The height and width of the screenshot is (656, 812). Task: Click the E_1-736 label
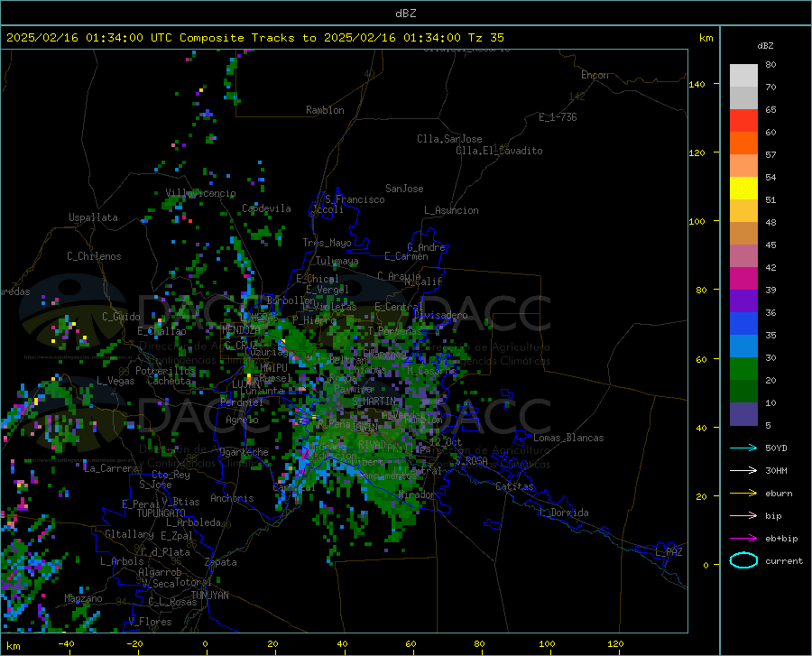pos(558,117)
